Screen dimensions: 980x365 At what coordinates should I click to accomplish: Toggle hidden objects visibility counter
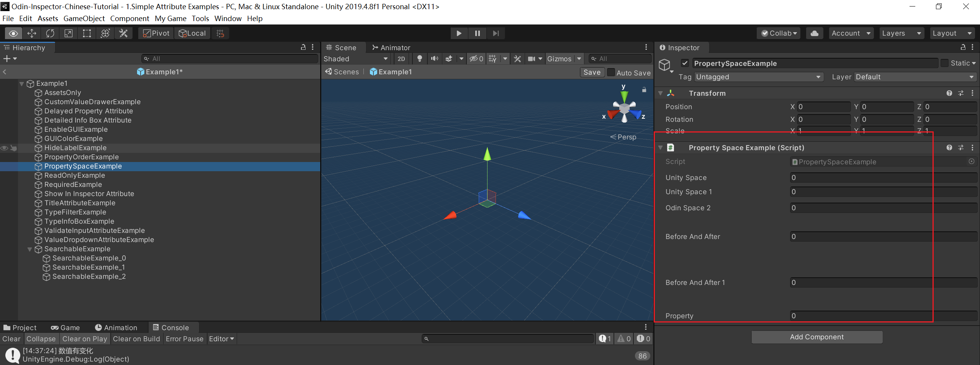coord(476,59)
